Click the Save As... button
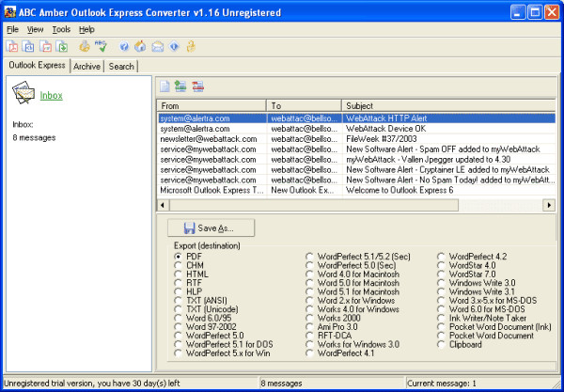The width and height of the screenshot is (564, 392). point(211,228)
